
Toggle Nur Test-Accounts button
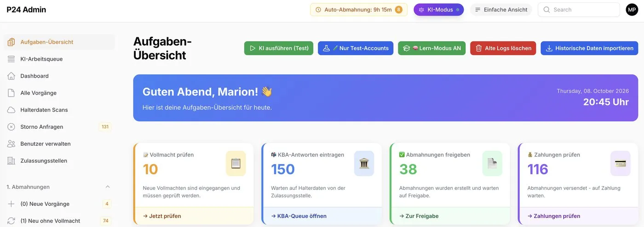tap(356, 48)
